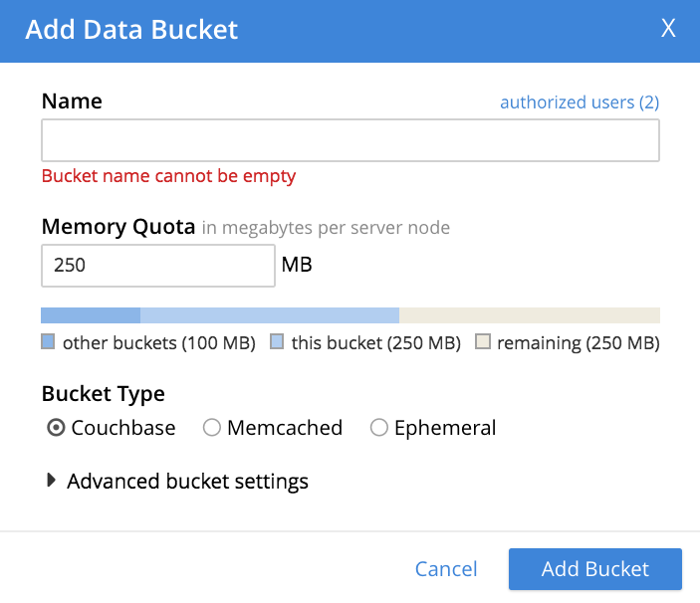700x603 pixels.
Task: Click the Add Bucket button
Action: [594, 569]
